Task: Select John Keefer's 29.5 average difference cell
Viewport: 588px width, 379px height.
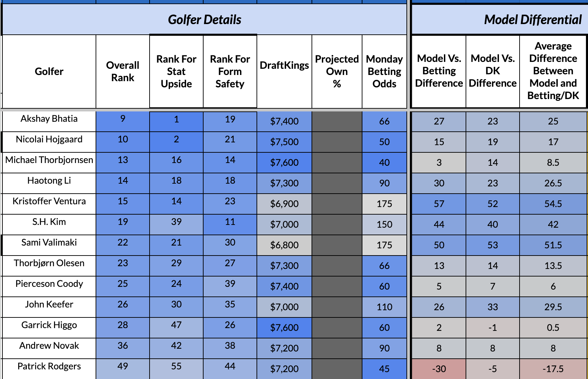Action: point(553,307)
